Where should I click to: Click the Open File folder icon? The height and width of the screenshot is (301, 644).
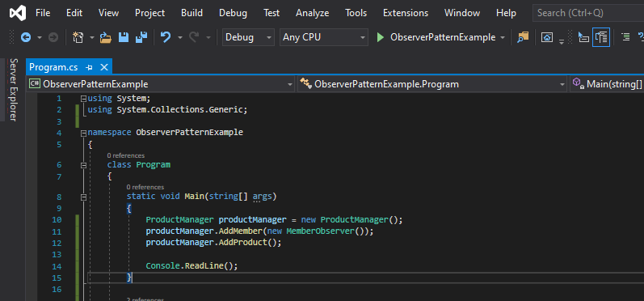pos(106,38)
